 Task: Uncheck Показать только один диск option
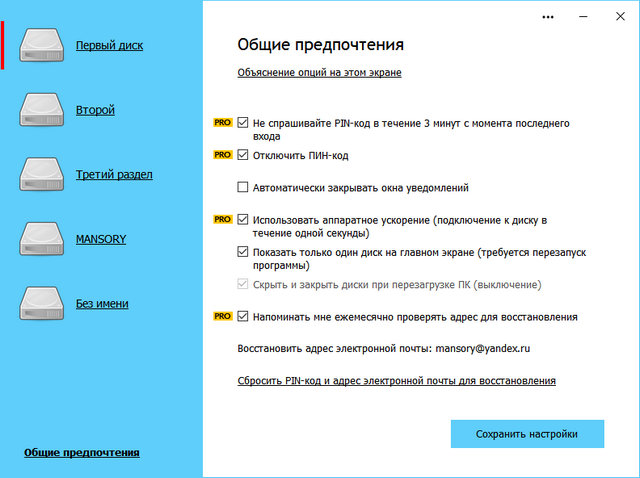point(243,252)
